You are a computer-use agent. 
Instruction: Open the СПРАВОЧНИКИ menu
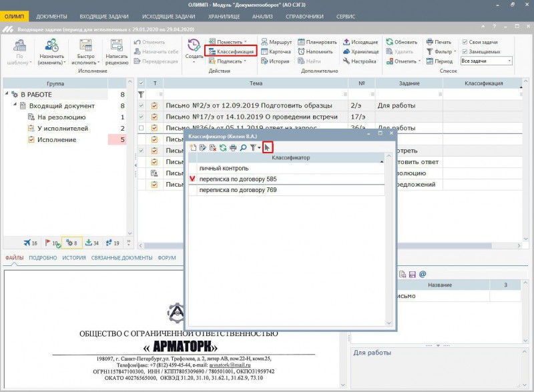(x=304, y=16)
